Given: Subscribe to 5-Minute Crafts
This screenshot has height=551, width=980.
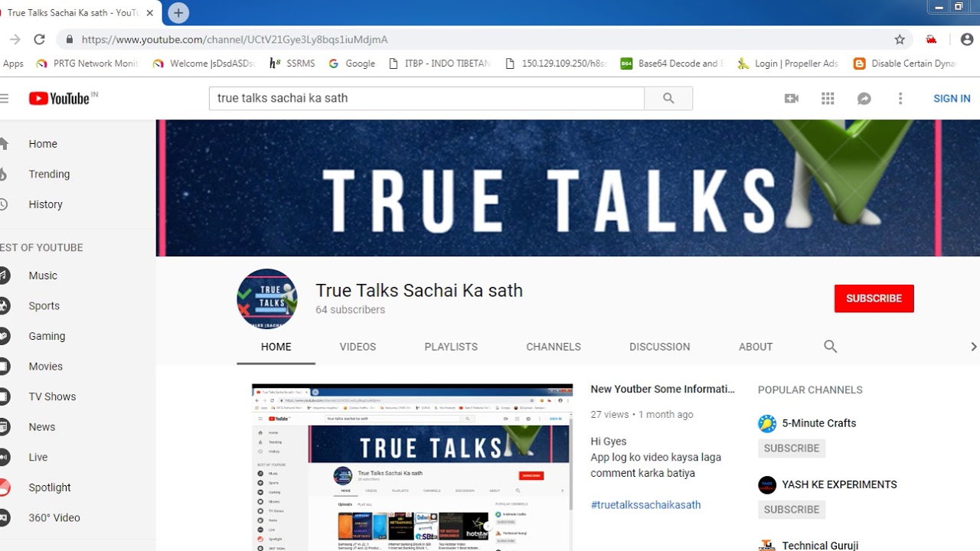Looking at the screenshot, I should click(792, 448).
